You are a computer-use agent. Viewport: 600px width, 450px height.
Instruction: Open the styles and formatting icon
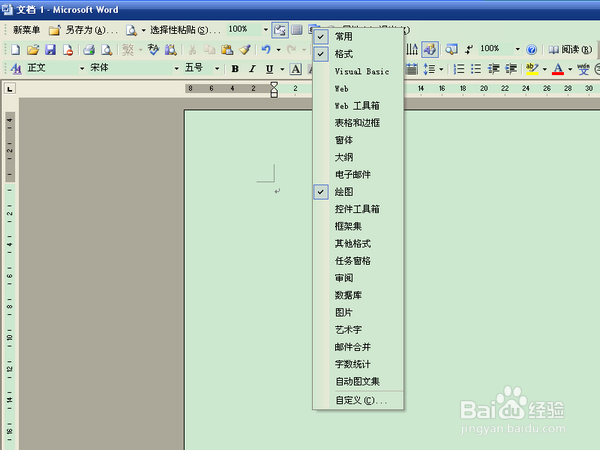pos(16,69)
